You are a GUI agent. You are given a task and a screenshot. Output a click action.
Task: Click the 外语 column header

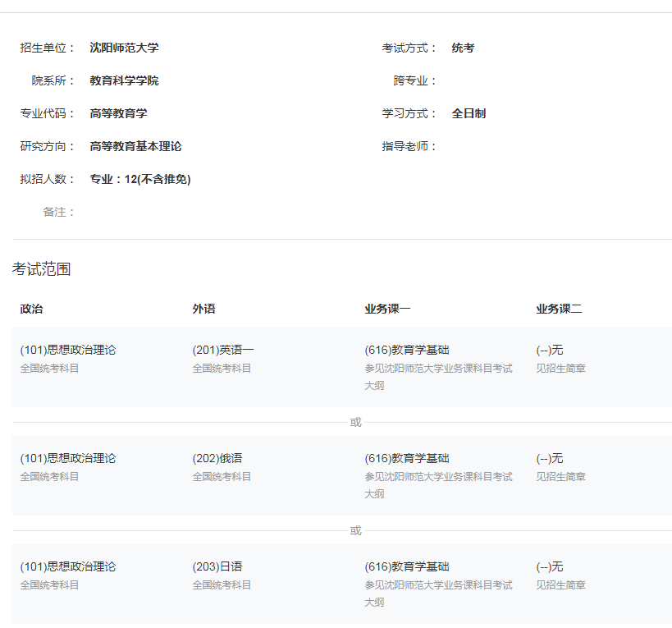tap(203, 309)
